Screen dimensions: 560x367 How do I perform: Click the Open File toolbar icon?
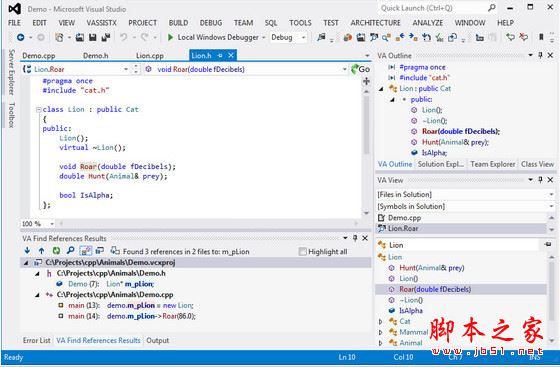(x=79, y=37)
